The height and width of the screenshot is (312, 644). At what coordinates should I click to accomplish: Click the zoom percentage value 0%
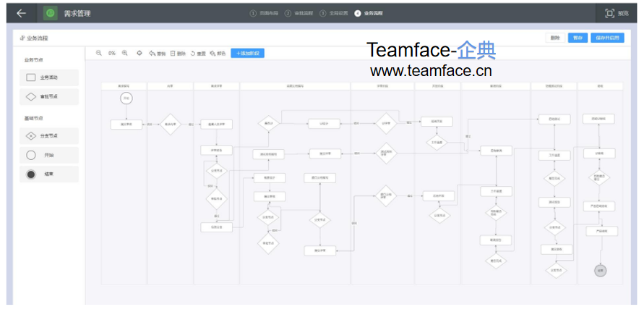pos(112,53)
